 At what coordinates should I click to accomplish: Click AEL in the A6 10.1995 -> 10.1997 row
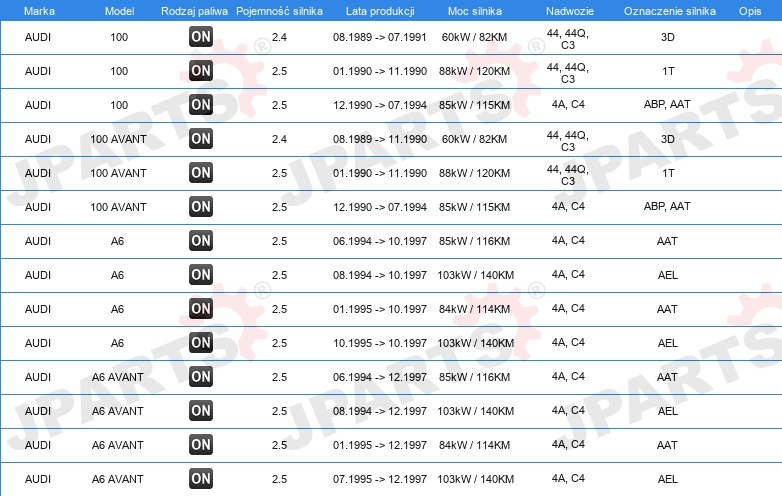667,343
